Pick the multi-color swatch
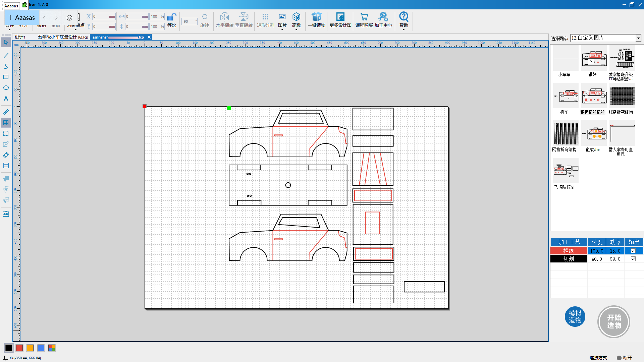The height and width of the screenshot is (362, 644). click(x=52, y=348)
